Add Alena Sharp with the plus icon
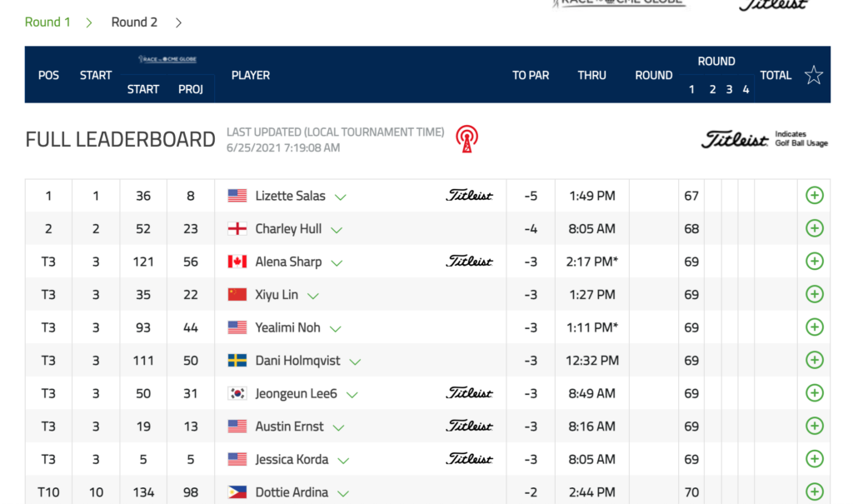 click(x=814, y=262)
